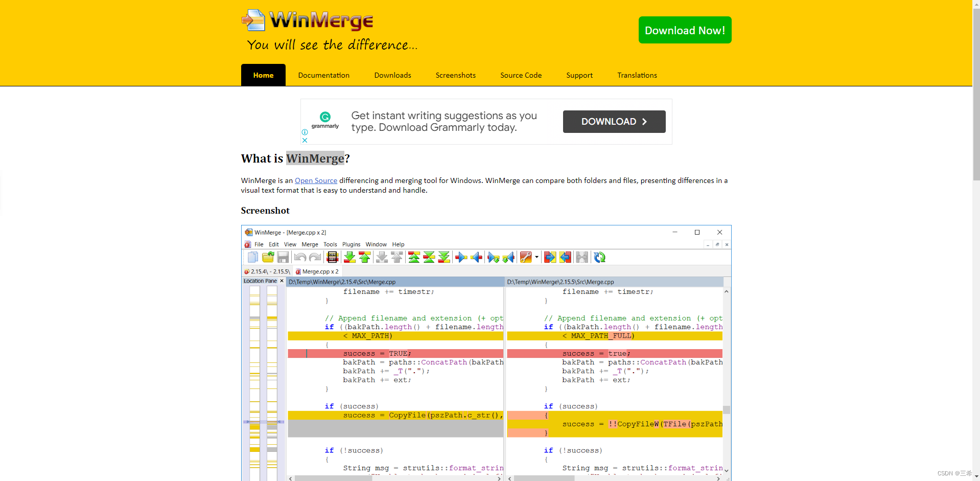Follow the Open Source hyperlink
This screenshot has height=481, width=980.
coord(316,180)
